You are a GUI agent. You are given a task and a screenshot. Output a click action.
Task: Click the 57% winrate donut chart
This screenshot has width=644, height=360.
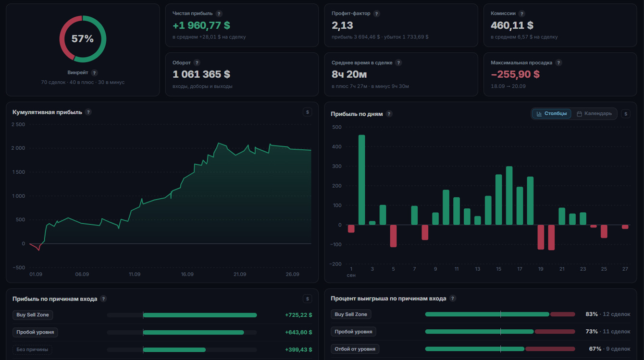pyautogui.click(x=83, y=39)
